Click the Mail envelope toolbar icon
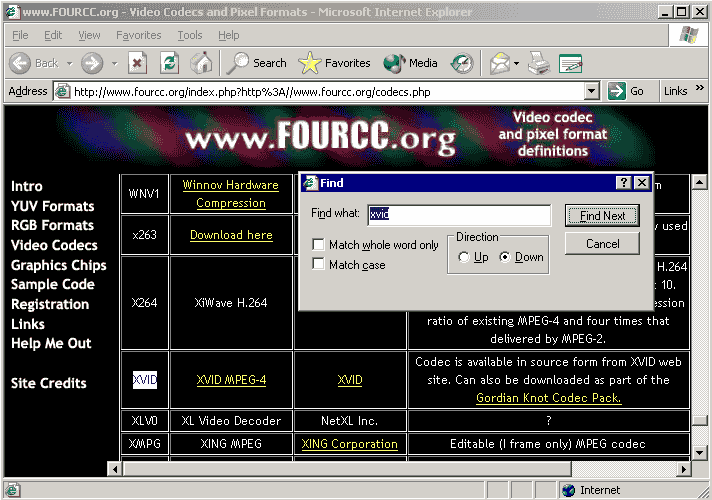This screenshot has height=500, width=712. [499, 63]
